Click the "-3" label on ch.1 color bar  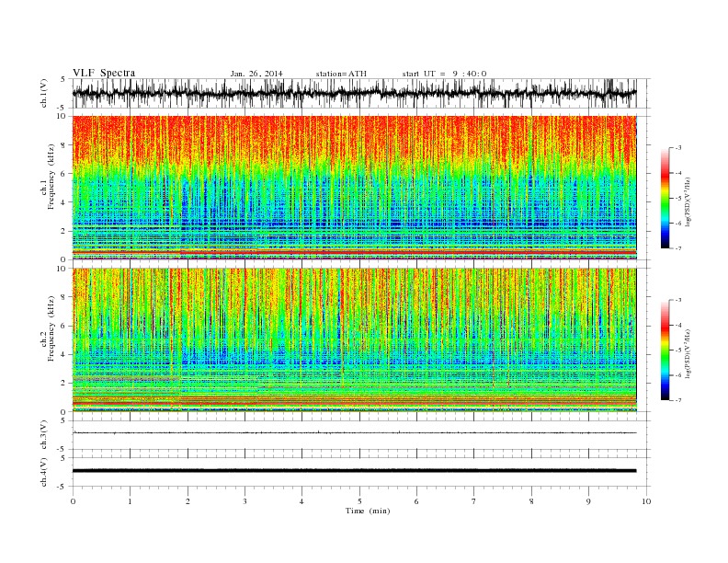coord(678,148)
